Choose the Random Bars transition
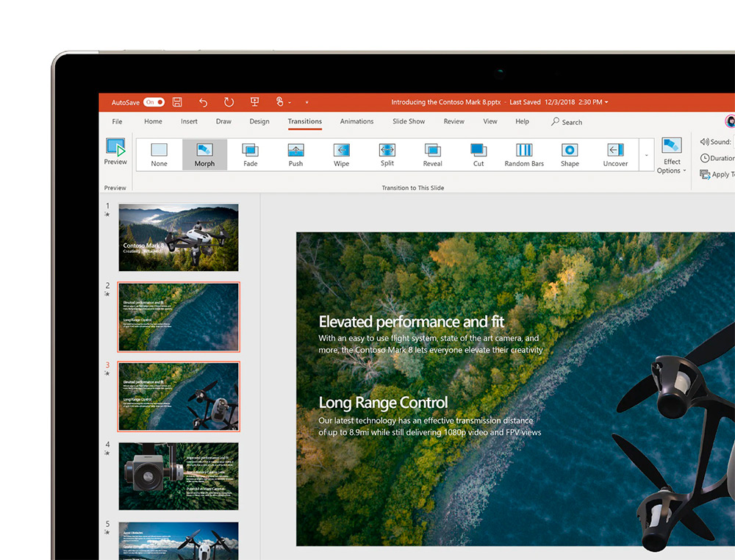 pyautogui.click(x=524, y=154)
